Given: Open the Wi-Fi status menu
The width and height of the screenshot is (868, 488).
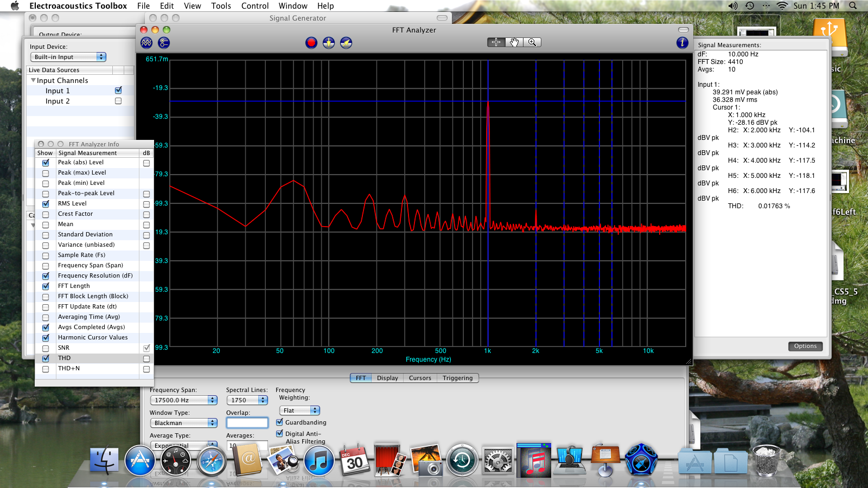Looking at the screenshot, I should (782, 5).
